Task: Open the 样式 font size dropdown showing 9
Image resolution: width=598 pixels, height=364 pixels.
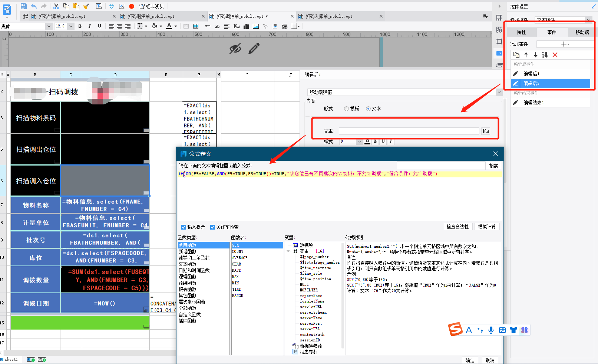Action: pos(359,141)
